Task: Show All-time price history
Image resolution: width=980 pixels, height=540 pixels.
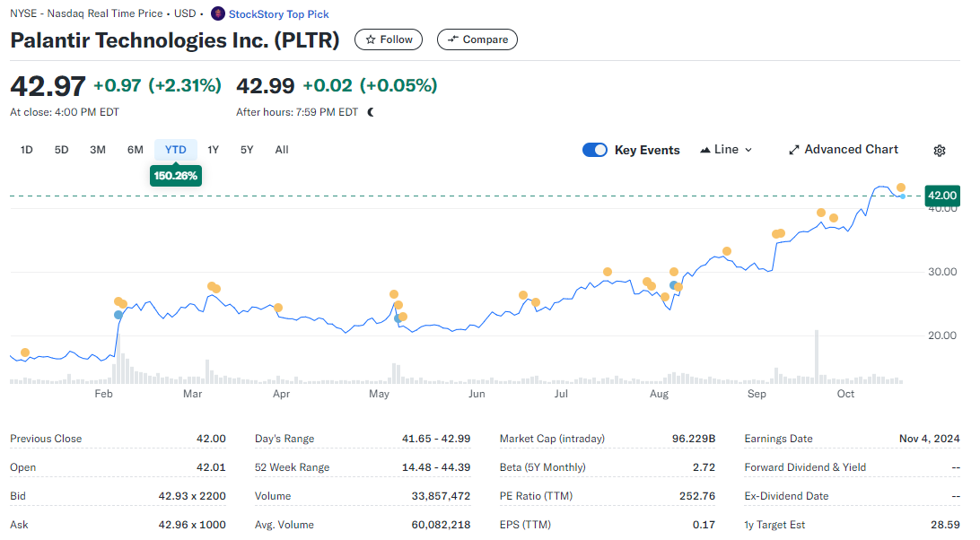Action: pyautogui.click(x=282, y=150)
